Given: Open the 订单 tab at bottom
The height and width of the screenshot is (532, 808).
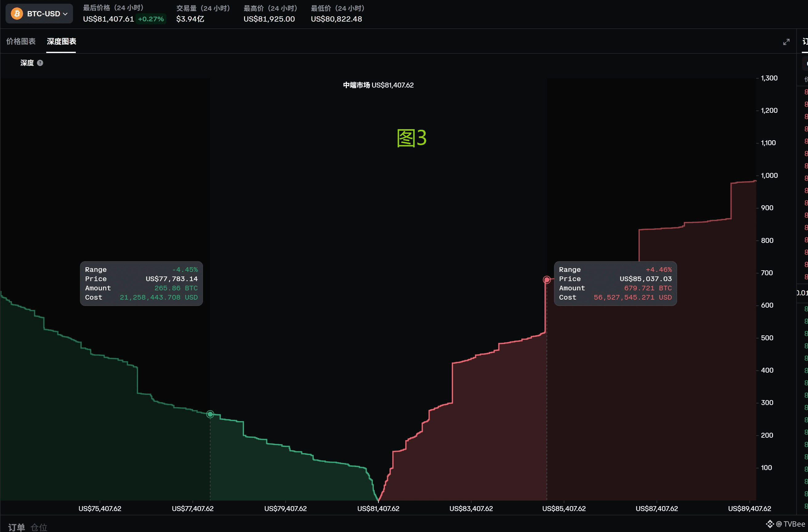Looking at the screenshot, I should (x=17, y=527).
